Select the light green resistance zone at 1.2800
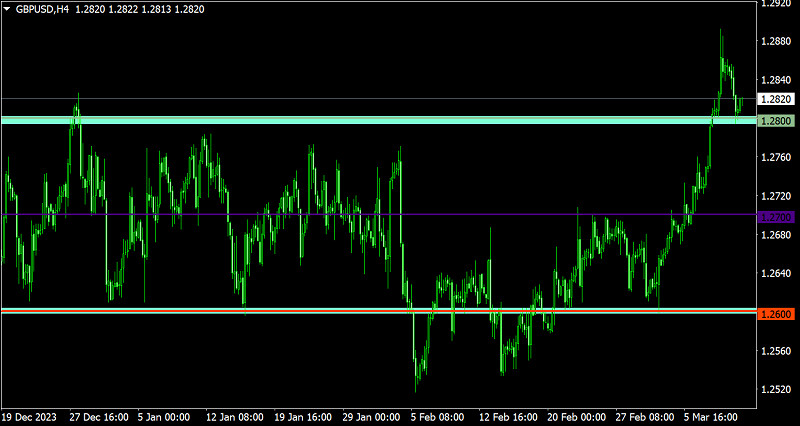This screenshot has width=800, height=426. point(379,120)
